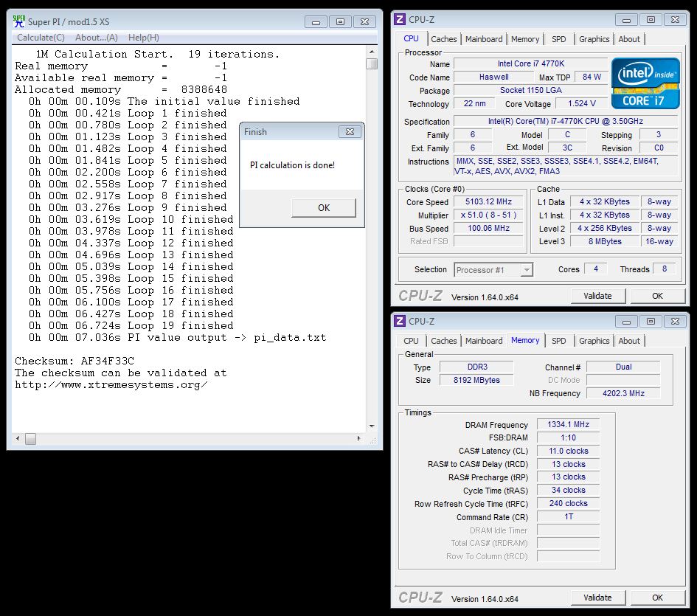This screenshot has height=616, width=697.
Task: Click the CAS# Latency value '11.0 clocks'
Action: [568, 451]
